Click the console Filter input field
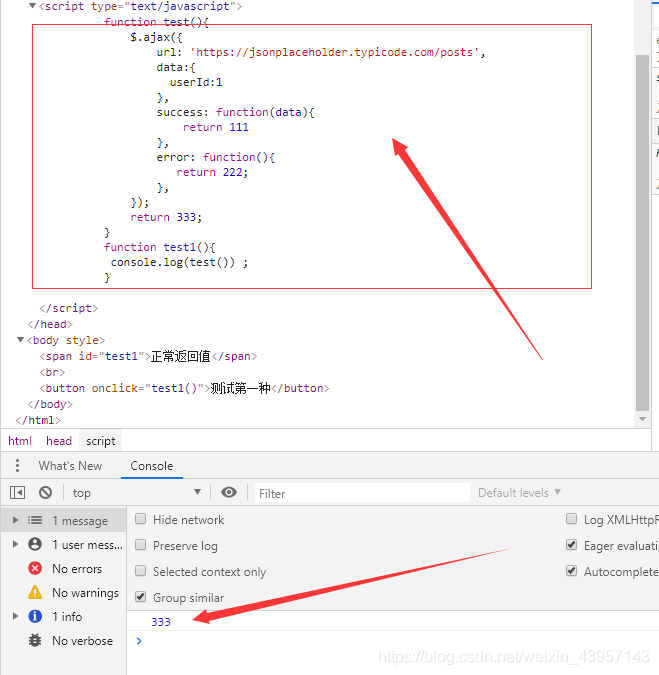The height and width of the screenshot is (675, 659). pyautogui.click(x=362, y=493)
